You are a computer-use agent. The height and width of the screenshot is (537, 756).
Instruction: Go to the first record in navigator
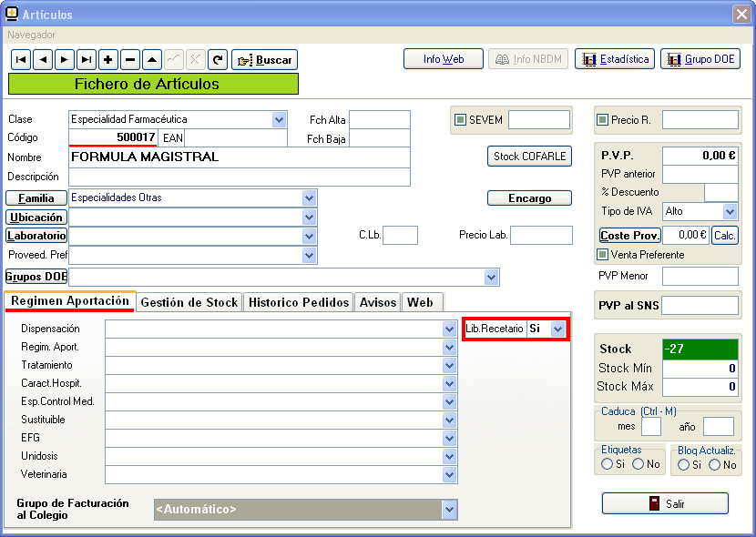(20, 60)
